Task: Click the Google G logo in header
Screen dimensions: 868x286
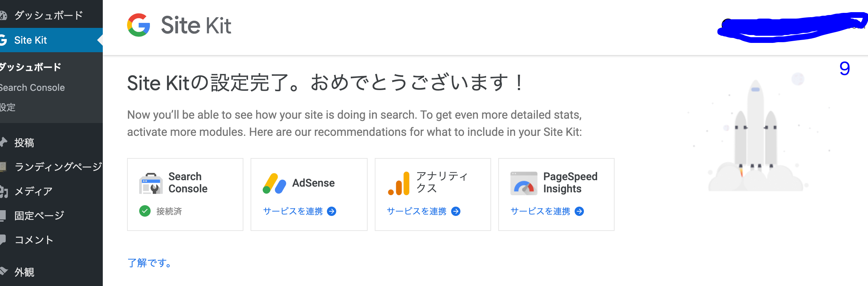Action: point(138,25)
